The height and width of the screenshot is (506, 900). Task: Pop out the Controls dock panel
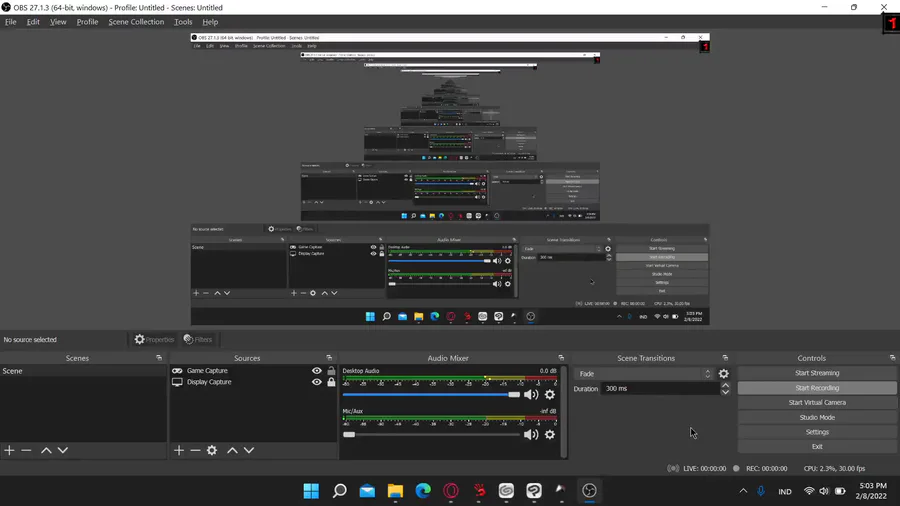pos(892,358)
